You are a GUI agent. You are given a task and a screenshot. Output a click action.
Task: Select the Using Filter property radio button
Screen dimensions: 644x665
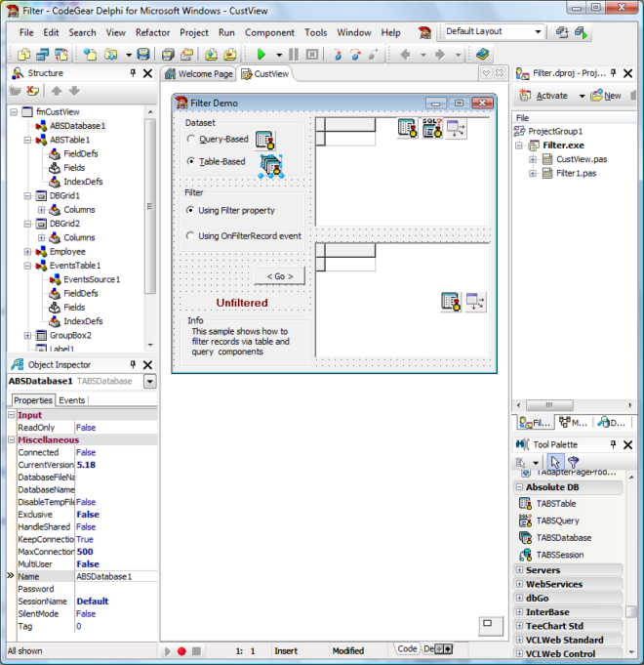(x=190, y=210)
